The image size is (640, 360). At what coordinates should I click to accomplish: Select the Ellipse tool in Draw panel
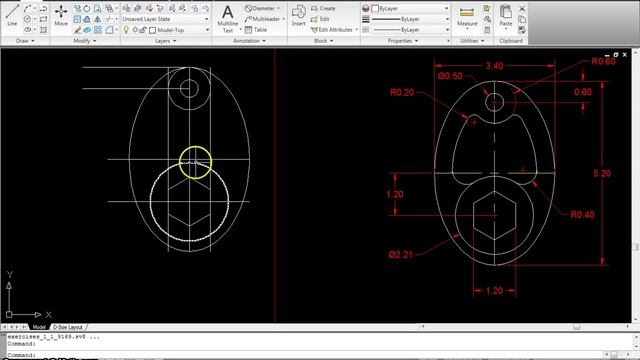27,29
